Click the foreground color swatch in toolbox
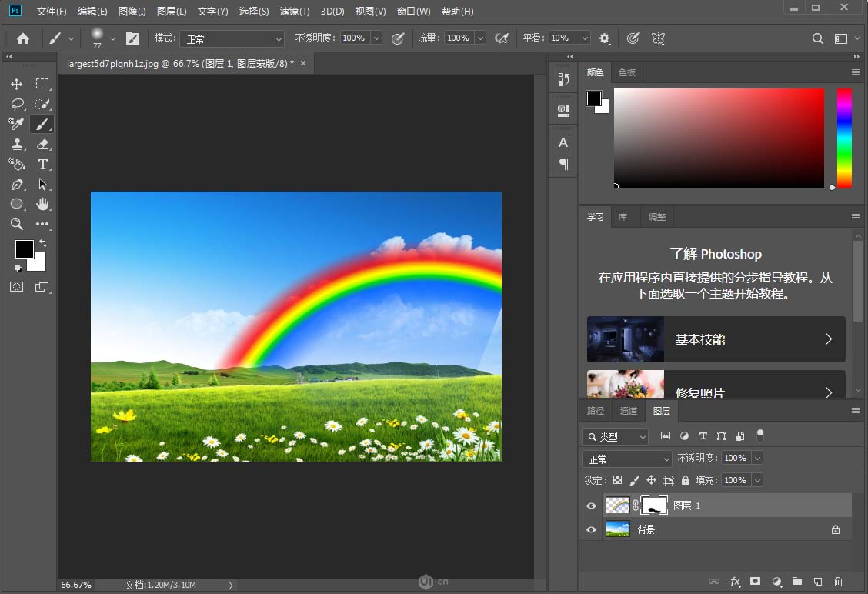868x594 pixels. coord(23,249)
